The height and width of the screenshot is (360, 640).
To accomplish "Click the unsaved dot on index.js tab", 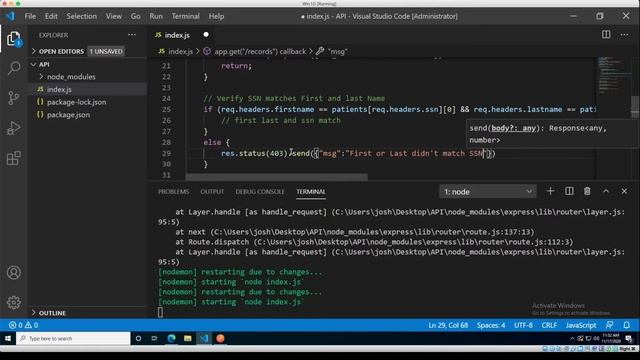I will point(206,35).
